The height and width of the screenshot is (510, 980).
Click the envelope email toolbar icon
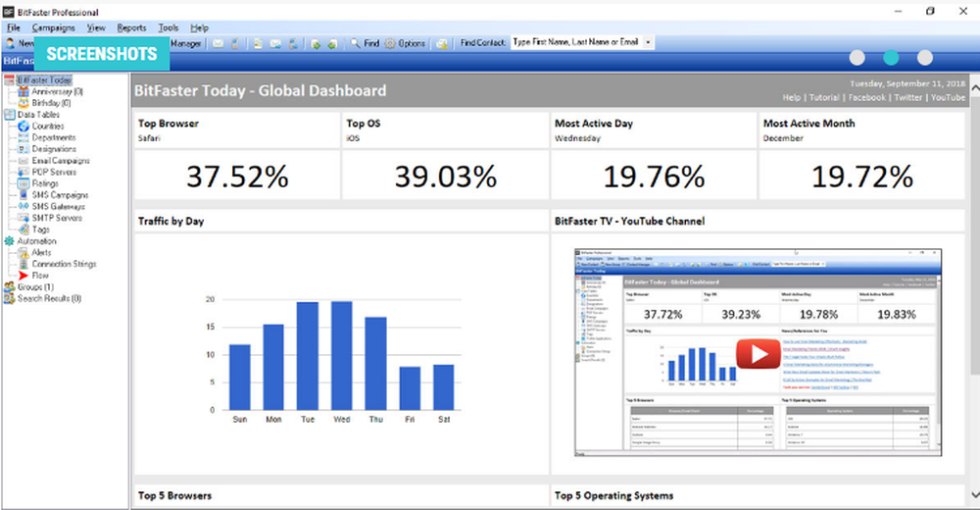coord(218,43)
